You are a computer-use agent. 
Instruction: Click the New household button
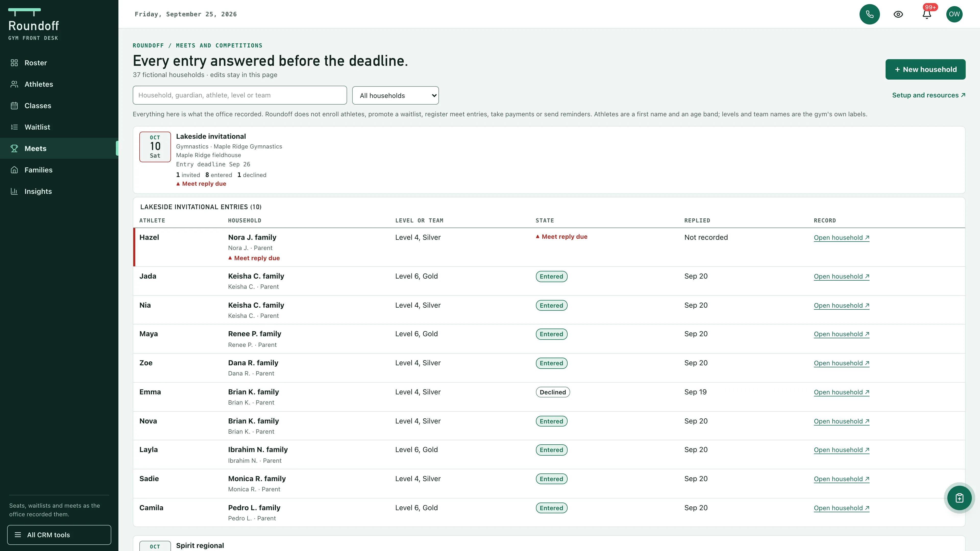pos(925,69)
